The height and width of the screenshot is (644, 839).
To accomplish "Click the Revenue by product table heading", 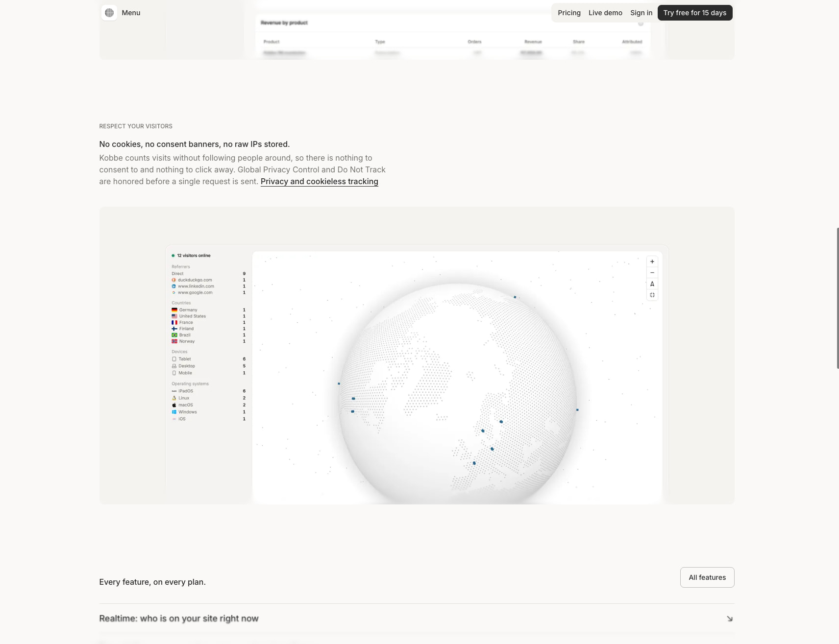I will [284, 23].
